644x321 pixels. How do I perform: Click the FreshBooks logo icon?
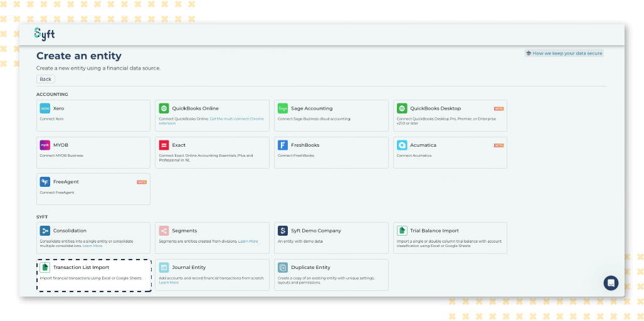click(x=283, y=145)
